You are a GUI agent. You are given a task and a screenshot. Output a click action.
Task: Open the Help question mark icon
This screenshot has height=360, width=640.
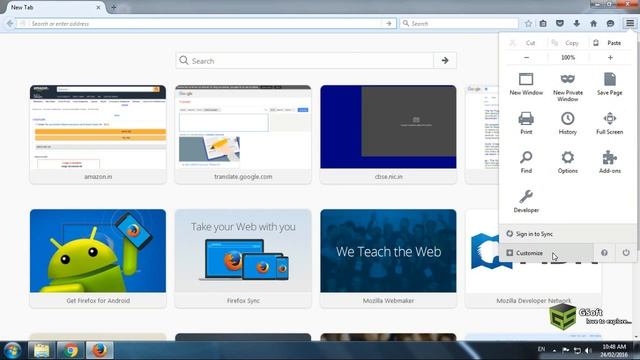coord(604,253)
